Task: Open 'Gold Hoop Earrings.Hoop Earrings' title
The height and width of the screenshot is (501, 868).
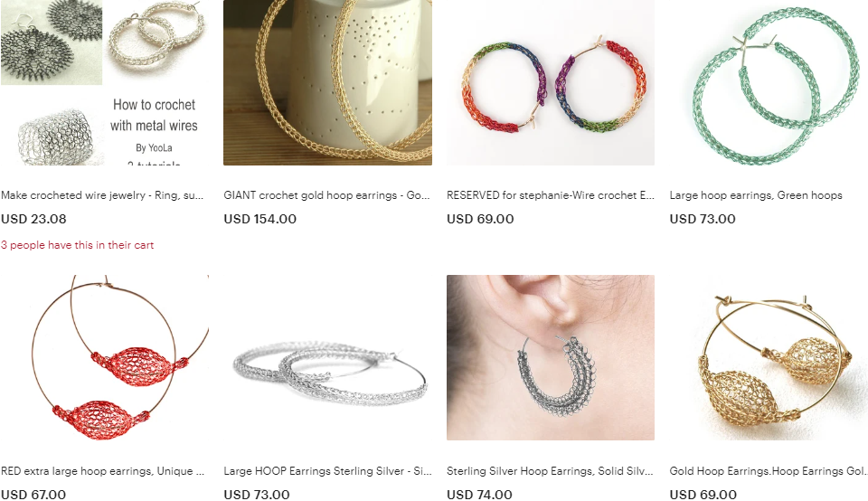Action: [769, 471]
